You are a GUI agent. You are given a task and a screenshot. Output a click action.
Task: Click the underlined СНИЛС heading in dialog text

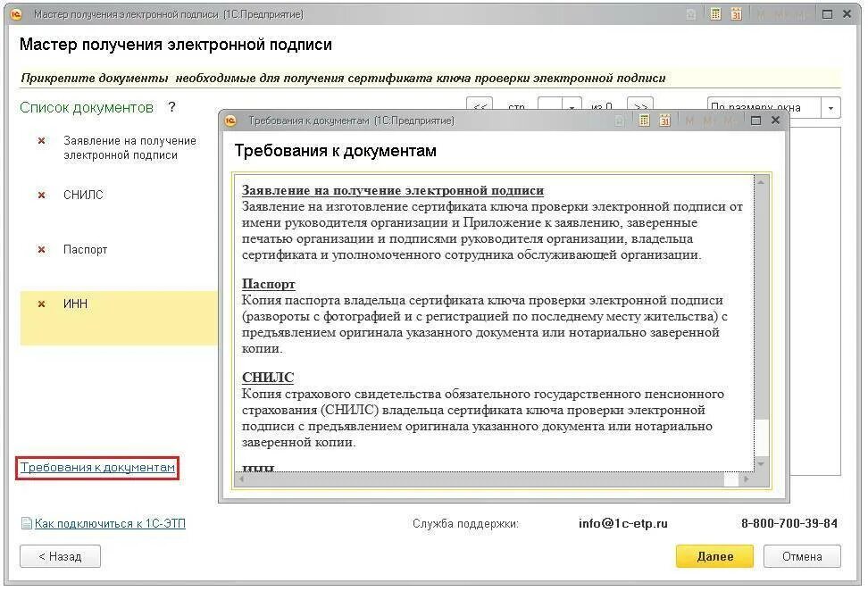[x=268, y=378]
